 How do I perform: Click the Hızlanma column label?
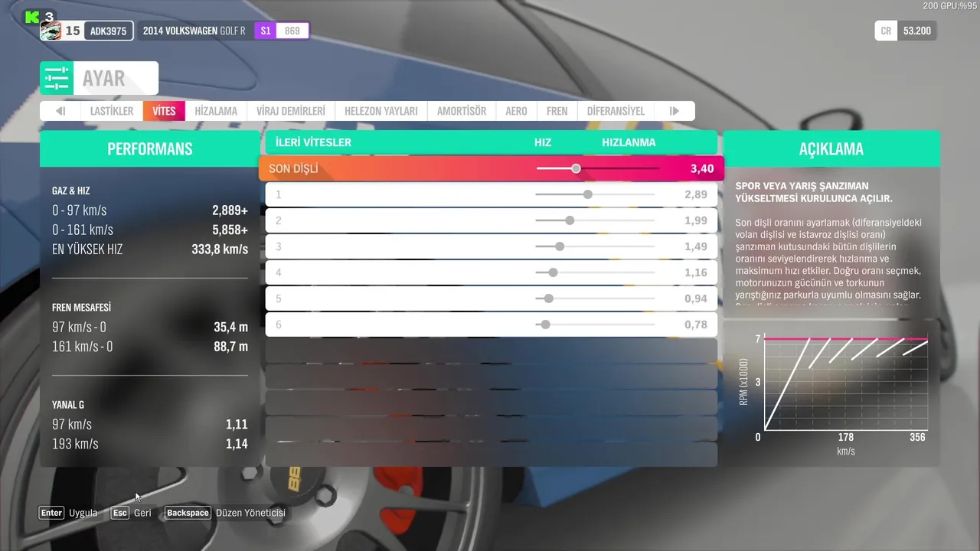629,142
